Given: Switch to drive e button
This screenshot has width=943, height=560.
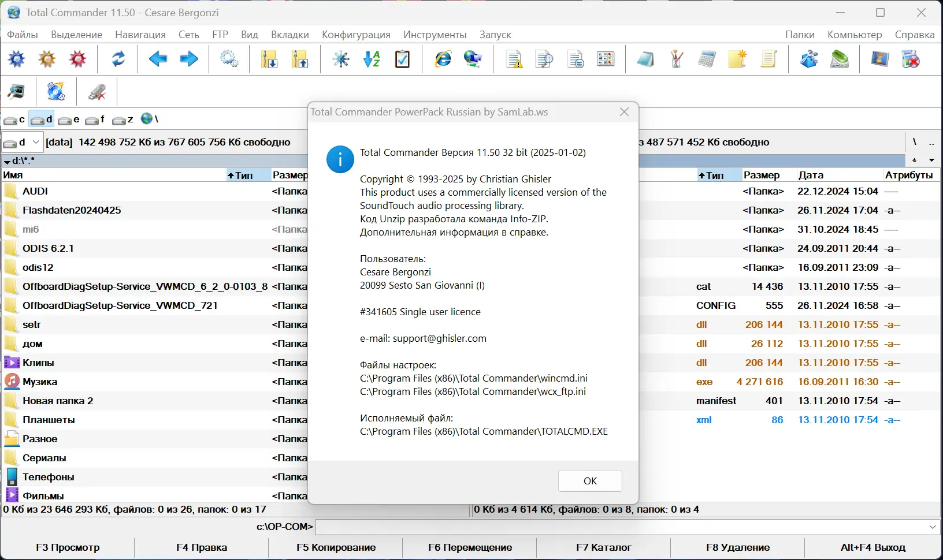Looking at the screenshot, I should pyautogui.click(x=69, y=120).
